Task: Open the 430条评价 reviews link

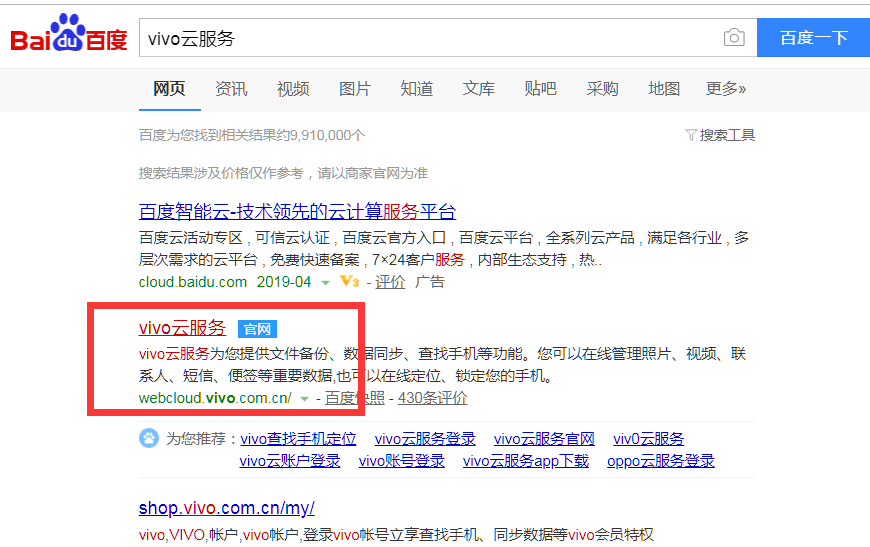Action: tap(432, 398)
